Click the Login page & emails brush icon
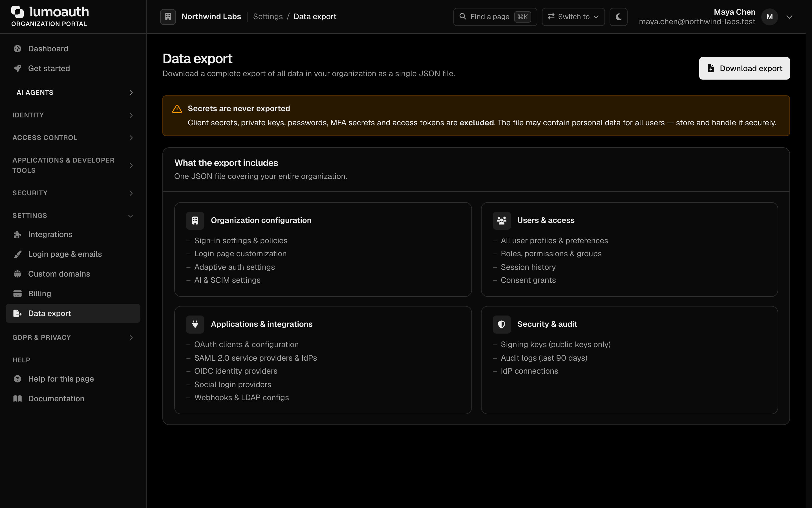The width and height of the screenshot is (812, 508). pyautogui.click(x=17, y=254)
